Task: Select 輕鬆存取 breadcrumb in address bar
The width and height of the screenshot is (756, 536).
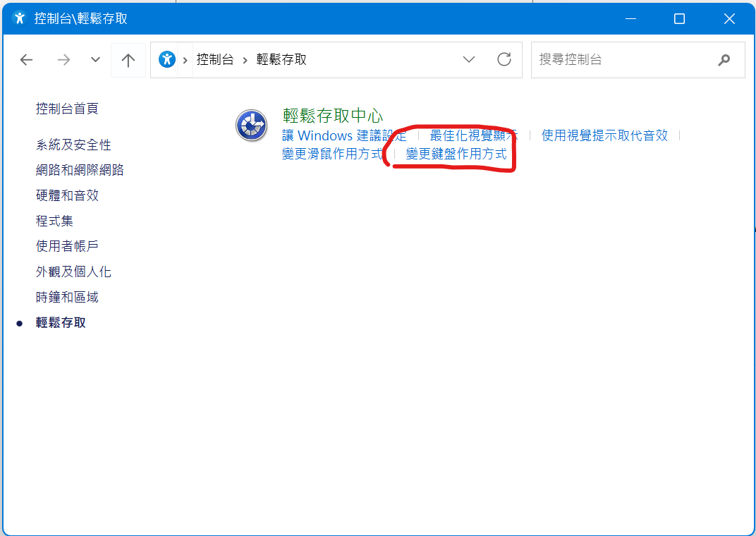Action: pos(281,59)
